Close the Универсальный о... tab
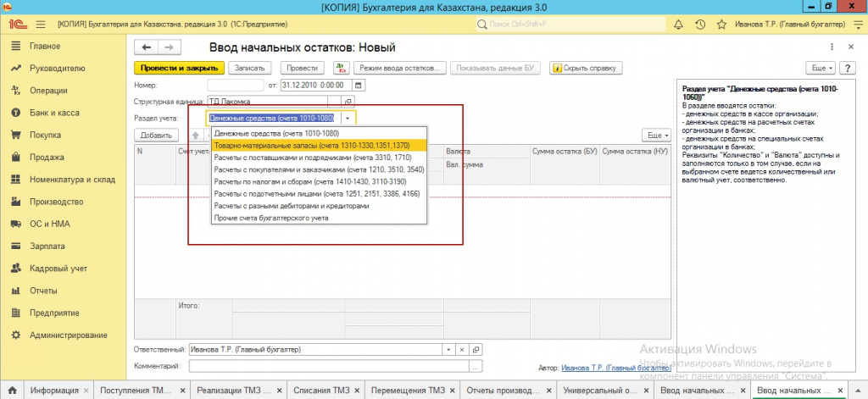This screenshot has width=868, height=399. tap(644, 391)
